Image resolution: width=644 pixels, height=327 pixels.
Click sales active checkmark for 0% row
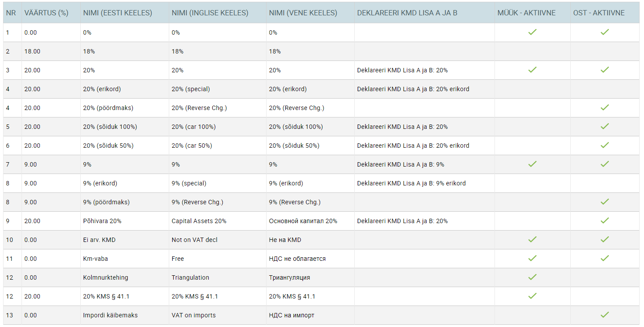[x=532, y=32]
